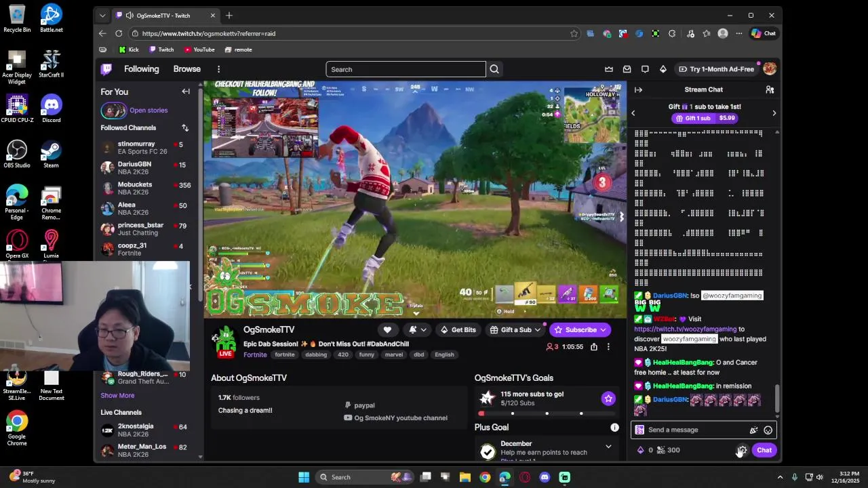Bookmark this page with star icon
868x488 pixels.
[x=574, y=33]
